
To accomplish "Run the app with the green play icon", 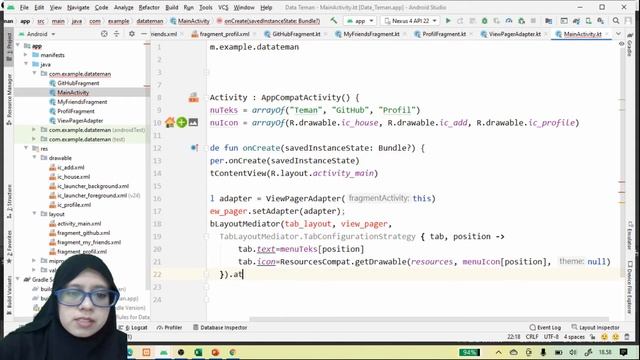I will [x=448, y=21].
